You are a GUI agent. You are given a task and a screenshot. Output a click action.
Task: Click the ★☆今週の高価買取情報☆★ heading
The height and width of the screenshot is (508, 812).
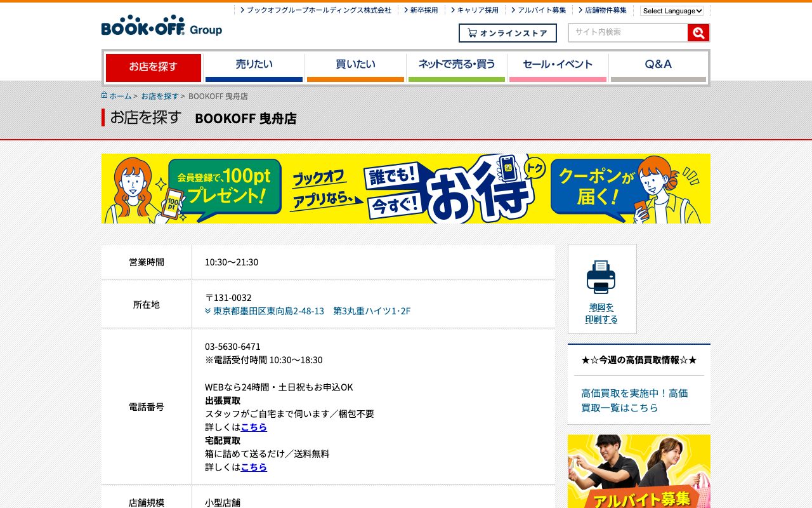point(639,360)
